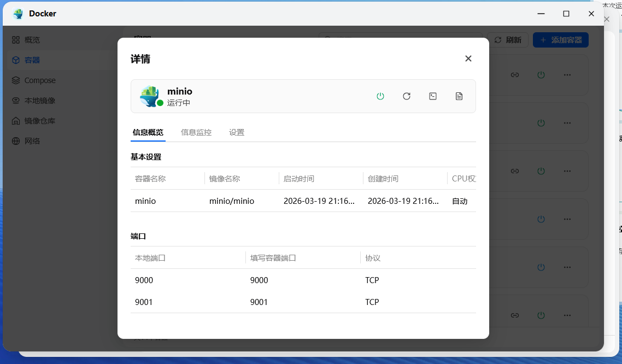
Task: Click the 镜像名称 column header
Action: pos(225,179)
